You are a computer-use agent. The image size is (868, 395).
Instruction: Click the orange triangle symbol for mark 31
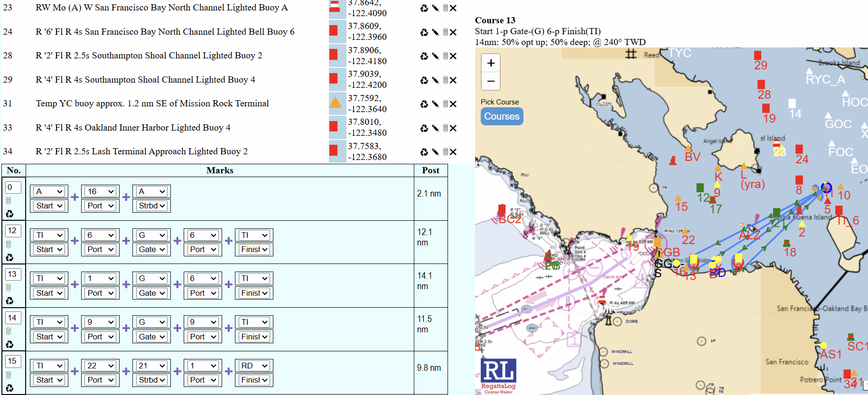335,102
